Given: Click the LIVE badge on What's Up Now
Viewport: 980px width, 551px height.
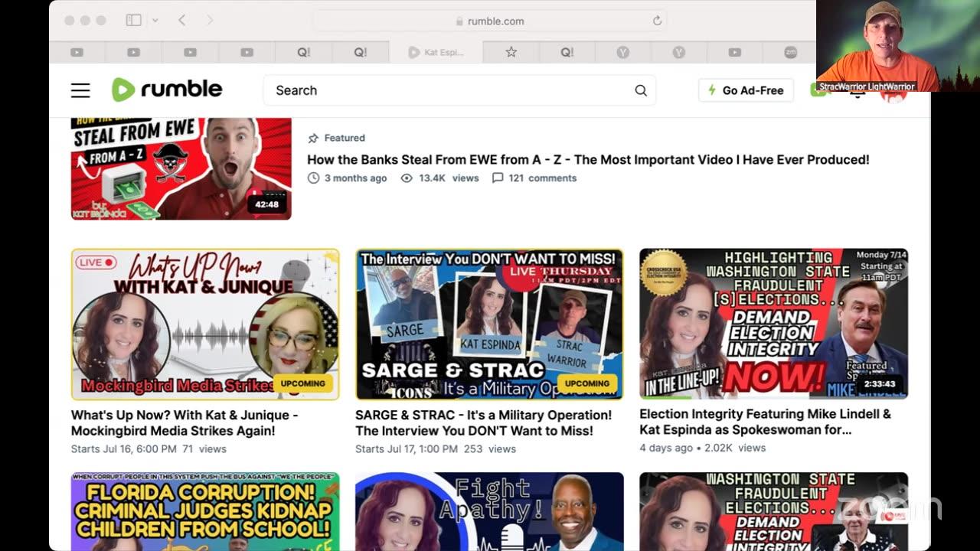Looking at the screenshot, I should [x=96, y=262].
